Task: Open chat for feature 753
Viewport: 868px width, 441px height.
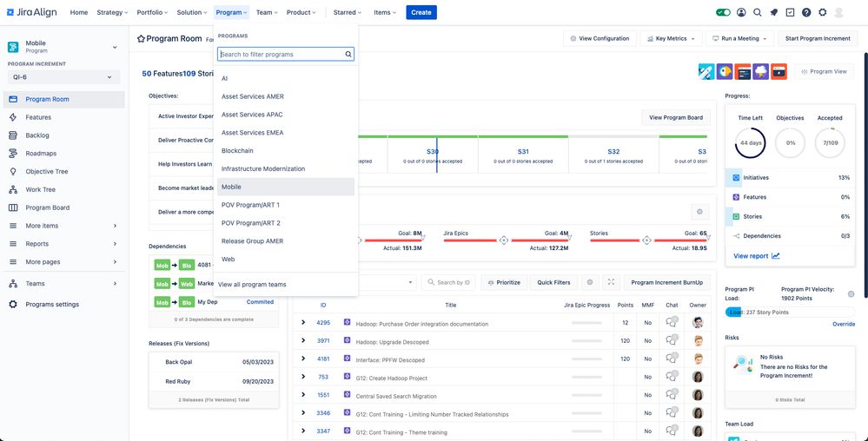Action: tap(672, 377)
